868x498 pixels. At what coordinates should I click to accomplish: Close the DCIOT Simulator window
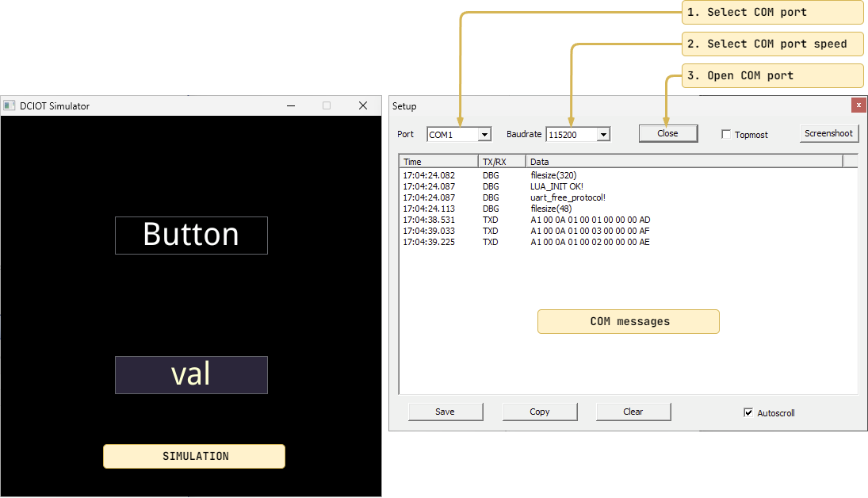tap(363, 105)
